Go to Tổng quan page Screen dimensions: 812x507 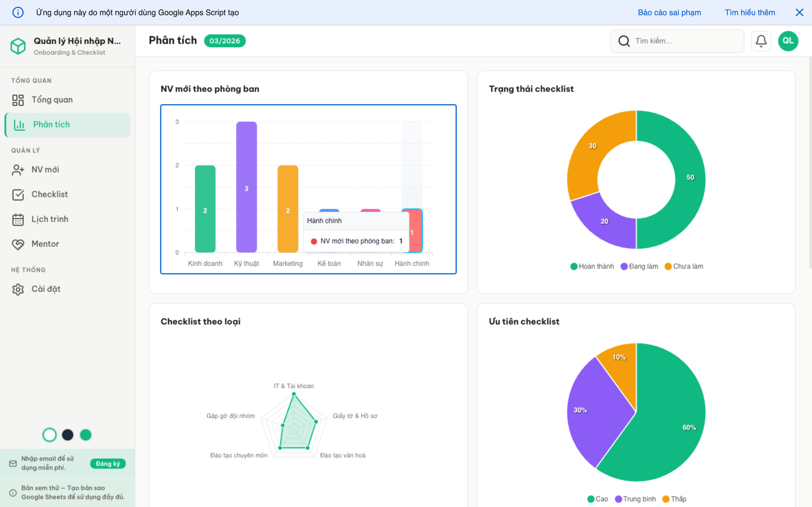pyautogui.click(x=52, y=100)
